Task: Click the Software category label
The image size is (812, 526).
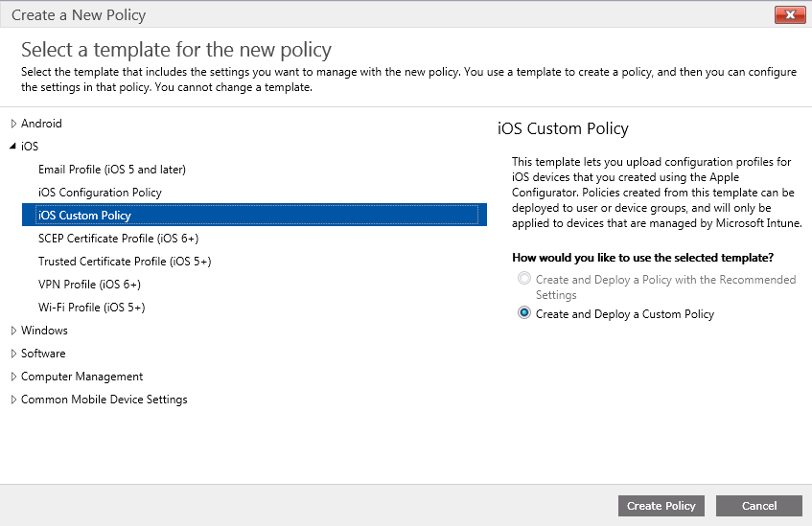Action: point(43,354)
